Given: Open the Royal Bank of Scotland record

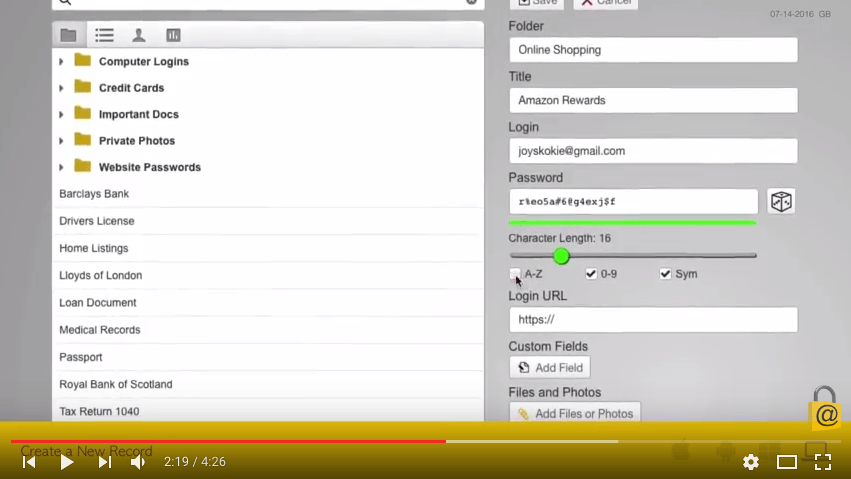Looking at the screenshot, I should point(268,384).
